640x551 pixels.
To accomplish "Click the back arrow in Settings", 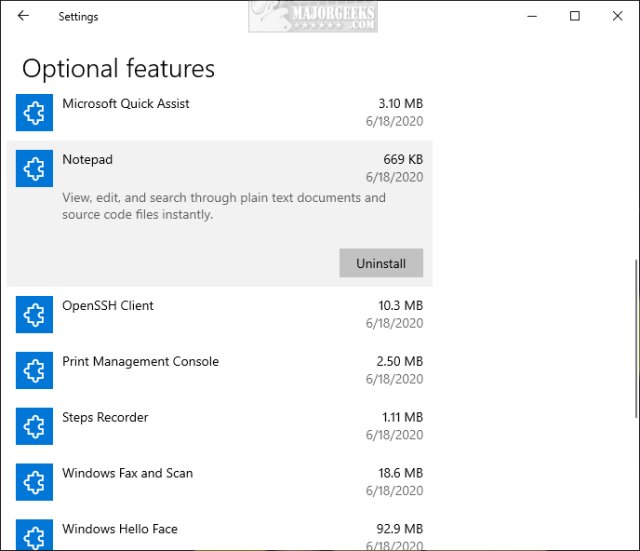I will tap(23, 16).
